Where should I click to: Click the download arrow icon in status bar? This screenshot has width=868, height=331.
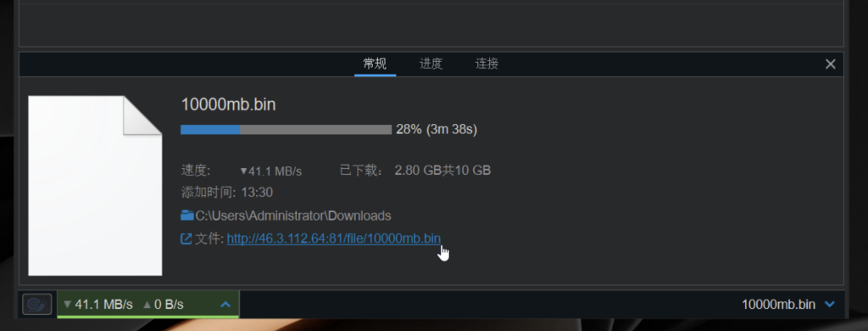click(x=68, y=305)
